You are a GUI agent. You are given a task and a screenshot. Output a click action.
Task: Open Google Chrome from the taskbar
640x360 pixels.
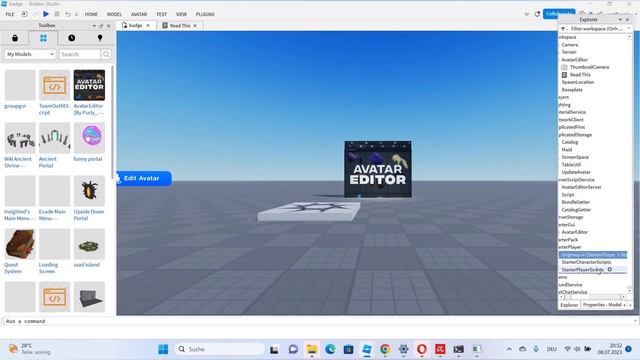[385, 349]
